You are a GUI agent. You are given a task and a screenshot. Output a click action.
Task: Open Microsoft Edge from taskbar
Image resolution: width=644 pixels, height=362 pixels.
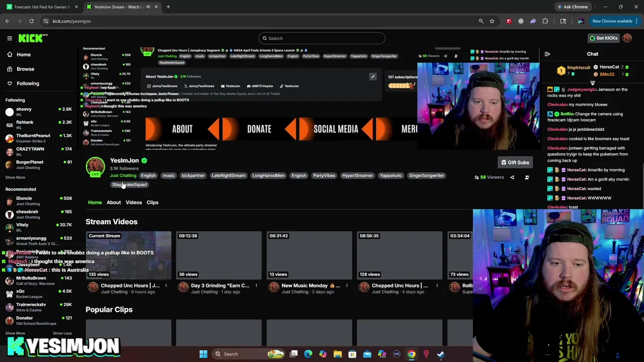point(308,354)
